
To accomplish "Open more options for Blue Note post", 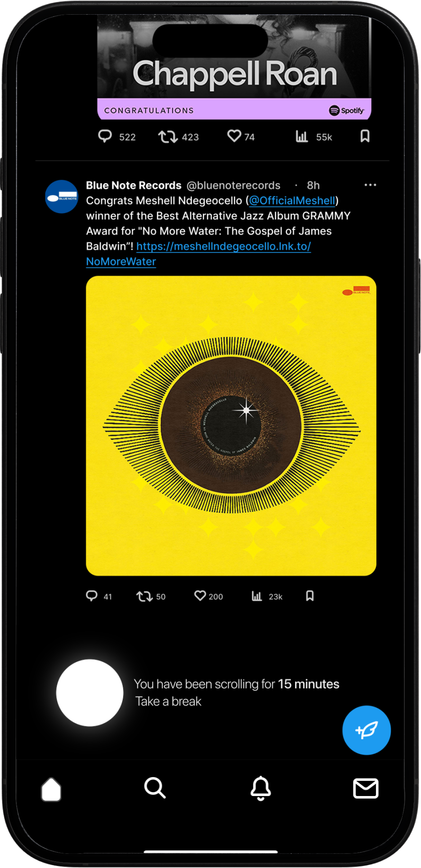I will tap(370, 185).
